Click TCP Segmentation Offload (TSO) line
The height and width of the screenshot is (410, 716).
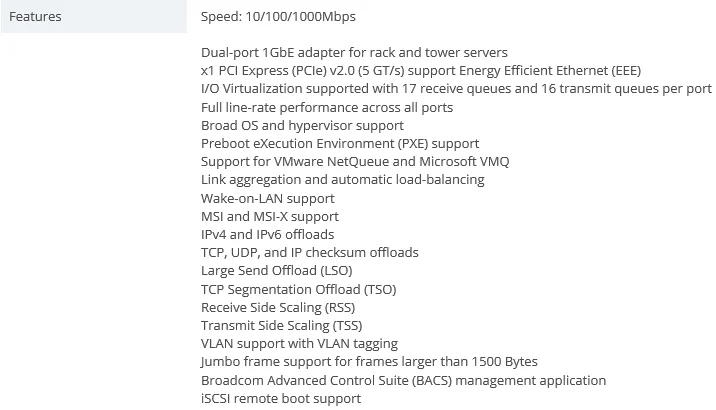point(298,289)
